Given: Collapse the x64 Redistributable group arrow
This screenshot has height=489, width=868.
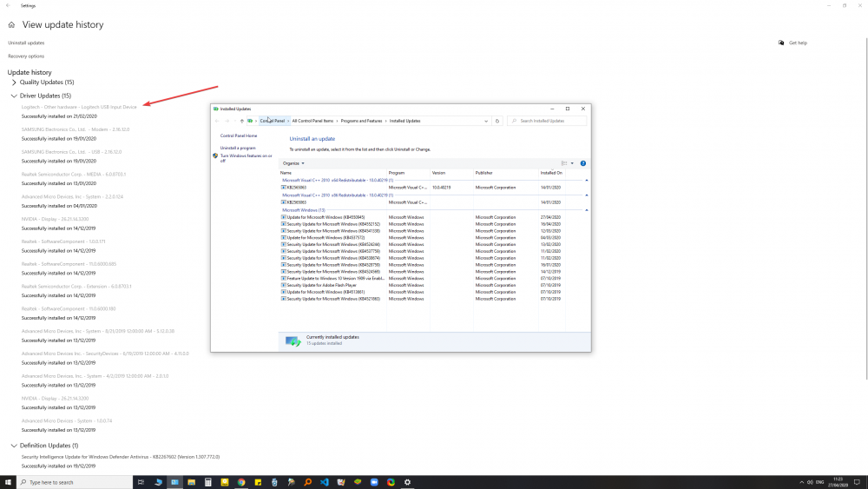Looking at the screenshot, I should pos(586,181).
